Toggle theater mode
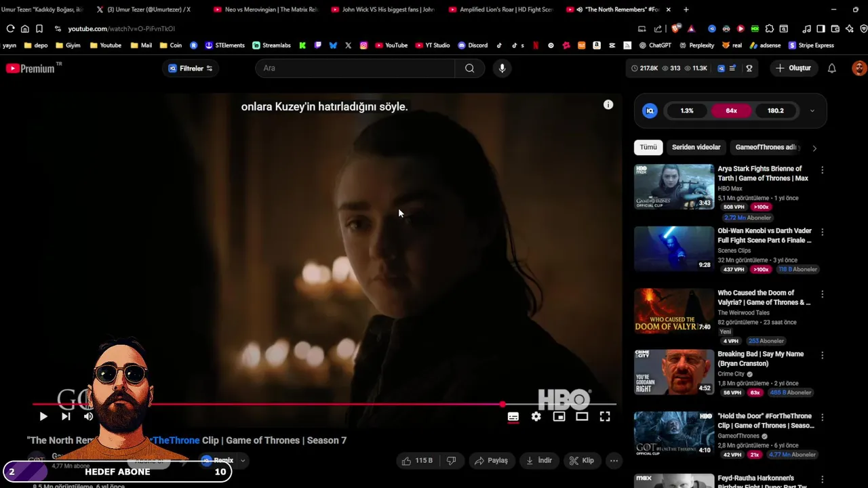 pos(582,417)
